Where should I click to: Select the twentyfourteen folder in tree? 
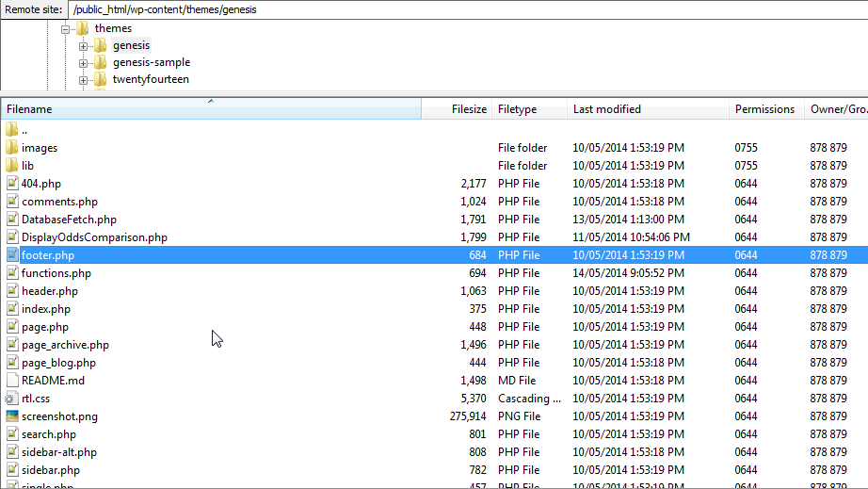click(x=151, y=80)
